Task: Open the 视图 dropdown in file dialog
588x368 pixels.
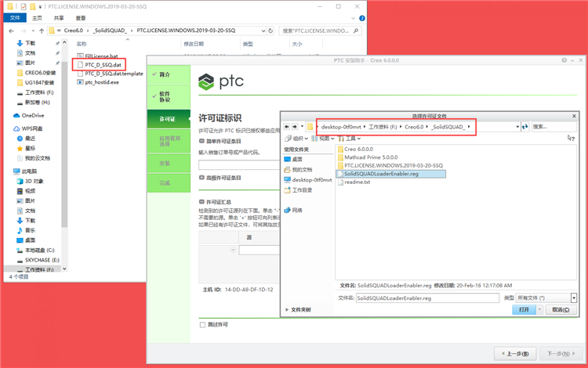Action: pos(322,139)
